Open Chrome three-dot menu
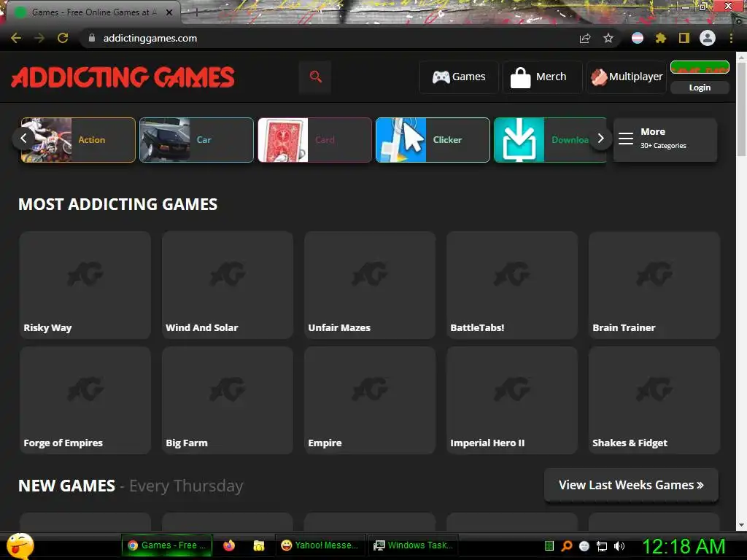The width and height of the screenshot is (747, 560). point(731,38)
